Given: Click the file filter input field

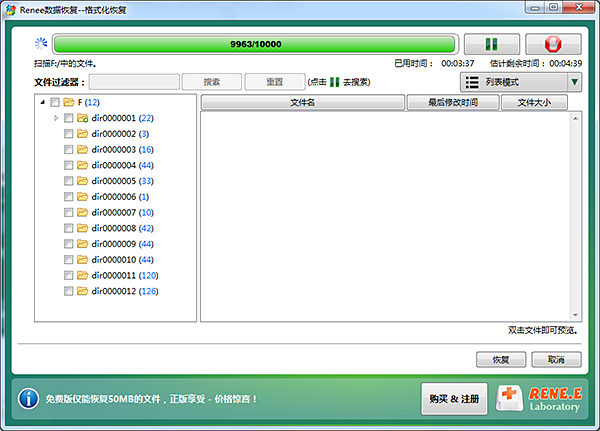Looking at the screenshot, I should point(134,82).
